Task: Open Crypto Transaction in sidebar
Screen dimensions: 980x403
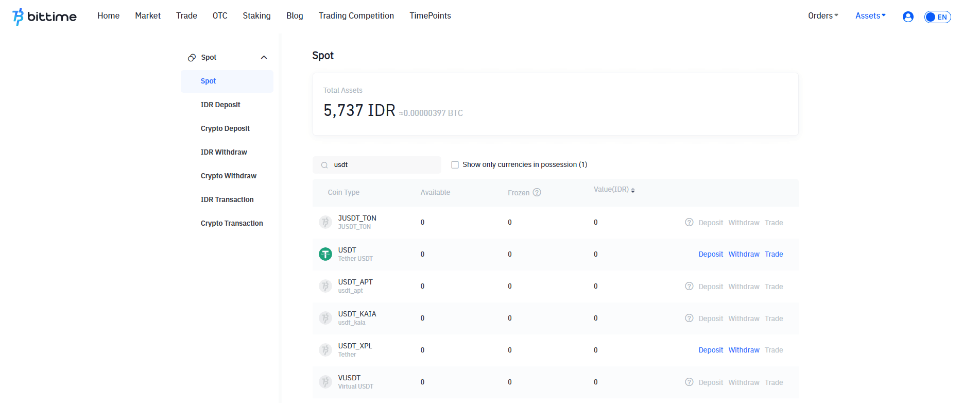Action: pyautogui.click(x=232, y=224)
